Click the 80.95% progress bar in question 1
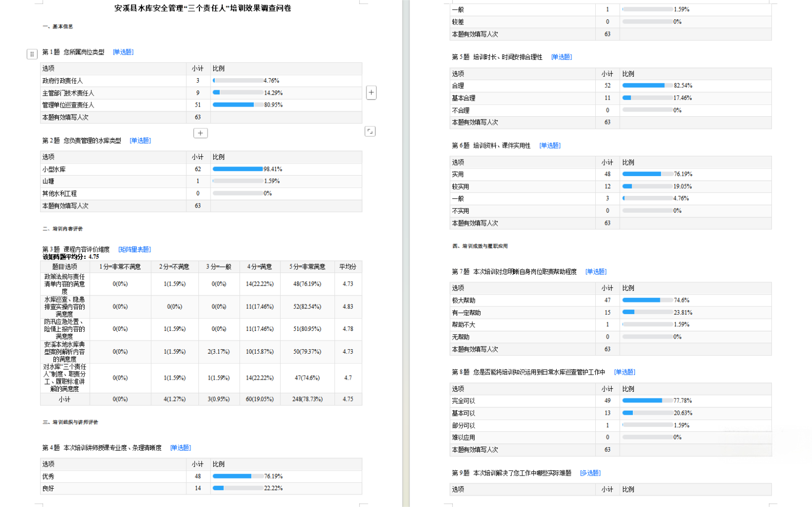 [x=238, y=105]
